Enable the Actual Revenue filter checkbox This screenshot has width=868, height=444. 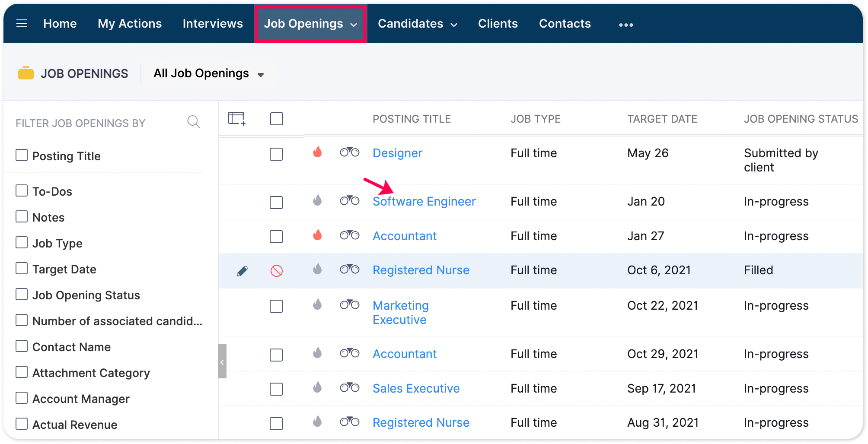coord(22,424)
